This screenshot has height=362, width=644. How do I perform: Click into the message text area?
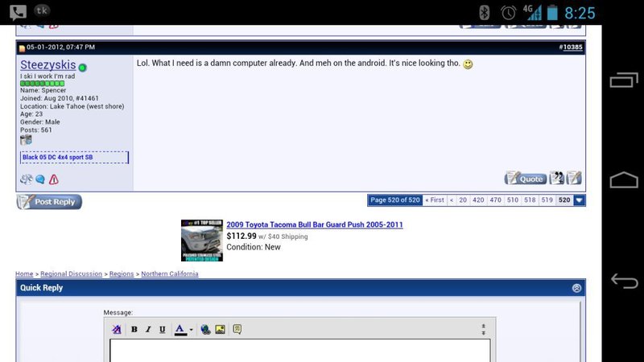pos(299,351)
